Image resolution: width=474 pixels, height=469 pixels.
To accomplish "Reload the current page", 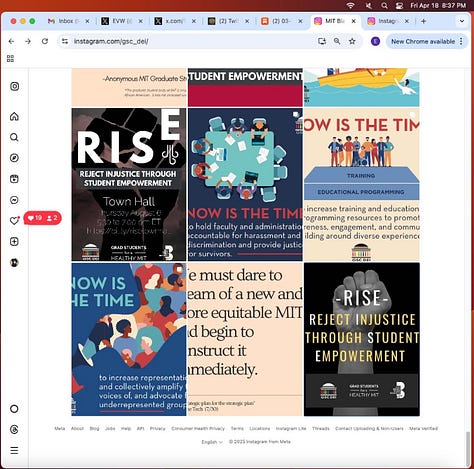I will click(45, 41).
